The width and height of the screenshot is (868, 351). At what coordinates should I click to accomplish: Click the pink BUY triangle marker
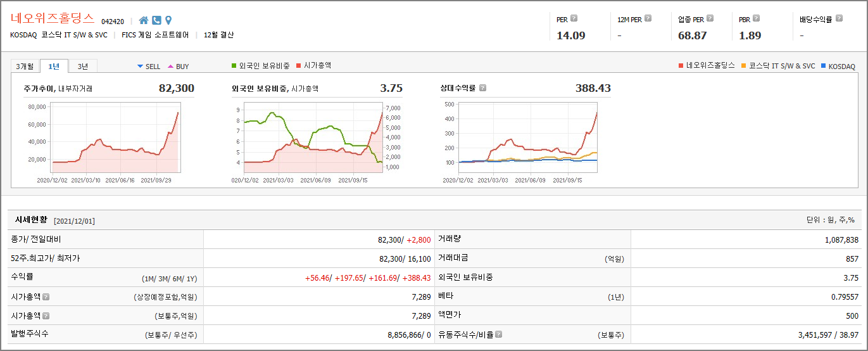pos(170,67)
